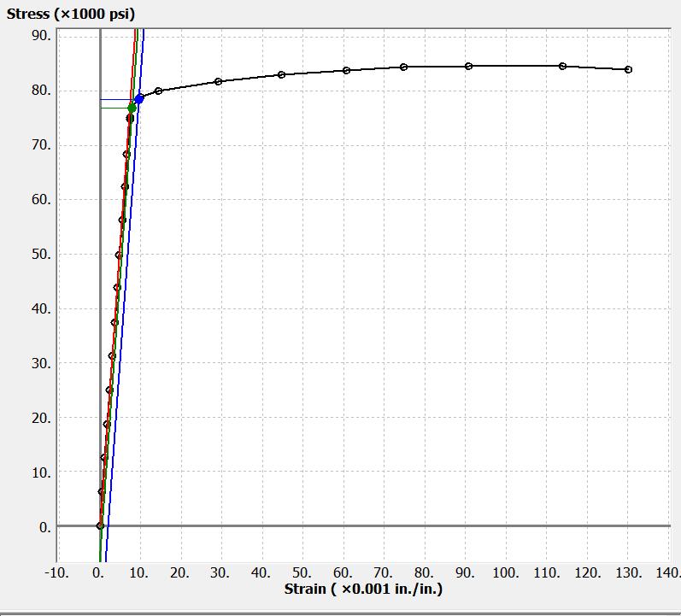Select the data point near strain 29

point(219,82)
